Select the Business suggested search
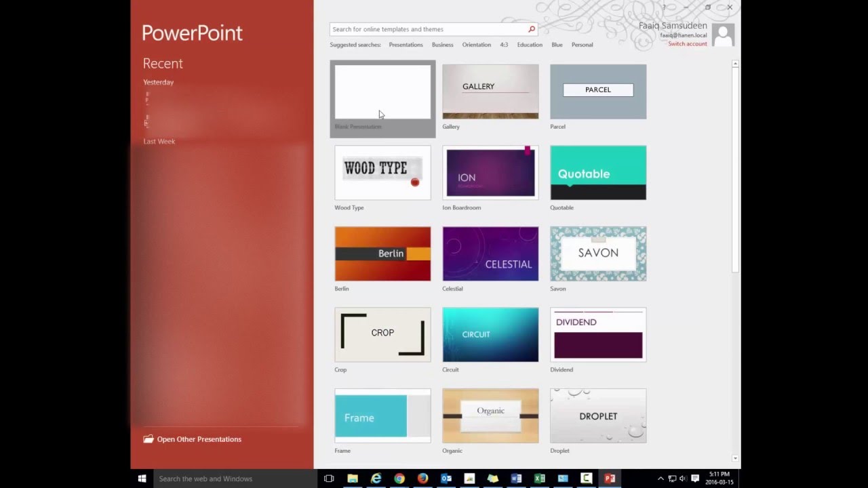The height and width of the screenshot is (488, 868). [x=442, y=45]
